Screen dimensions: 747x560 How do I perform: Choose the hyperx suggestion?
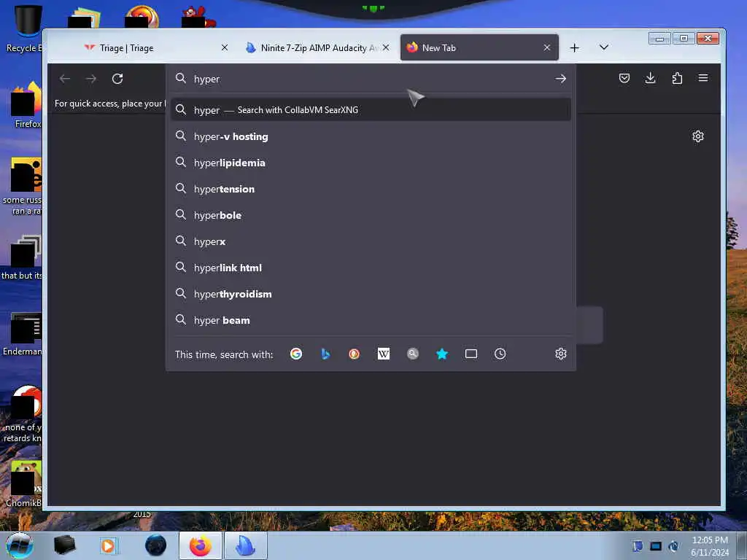[371, 241]
